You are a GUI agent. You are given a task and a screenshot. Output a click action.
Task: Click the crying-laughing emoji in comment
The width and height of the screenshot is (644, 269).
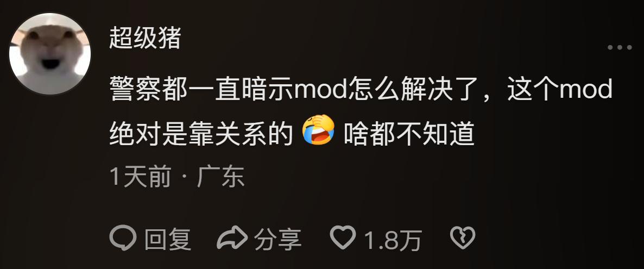(318, 130)
